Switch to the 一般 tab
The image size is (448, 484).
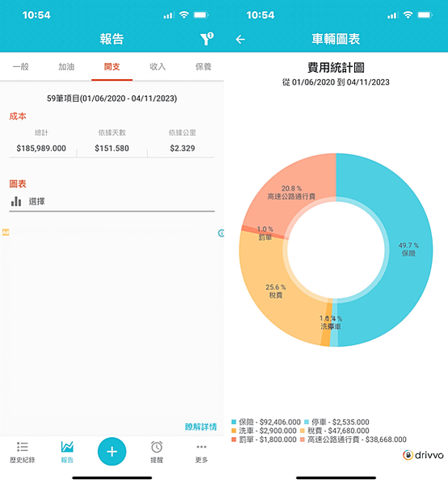(21, 67)
